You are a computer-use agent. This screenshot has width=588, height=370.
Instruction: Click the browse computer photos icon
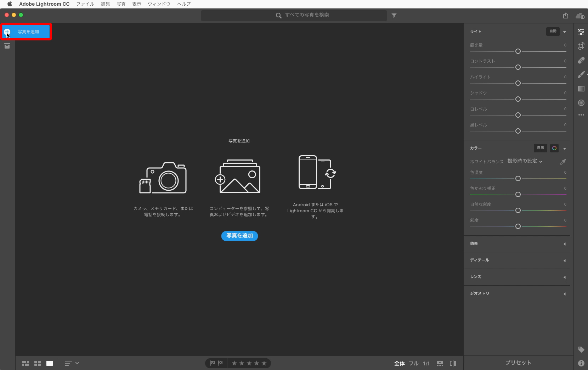click(x=238, y=176)
